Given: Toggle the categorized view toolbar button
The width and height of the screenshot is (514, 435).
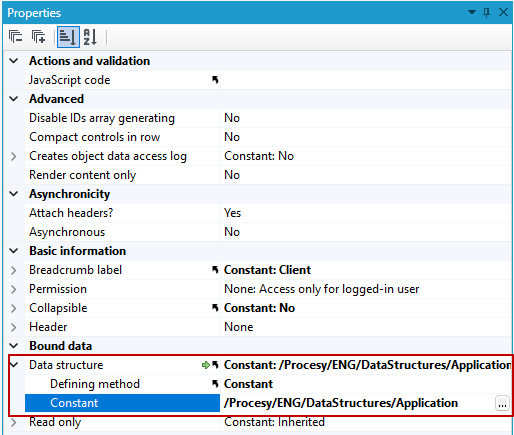Looking at the screenshot, I should [x=68, y=37].
